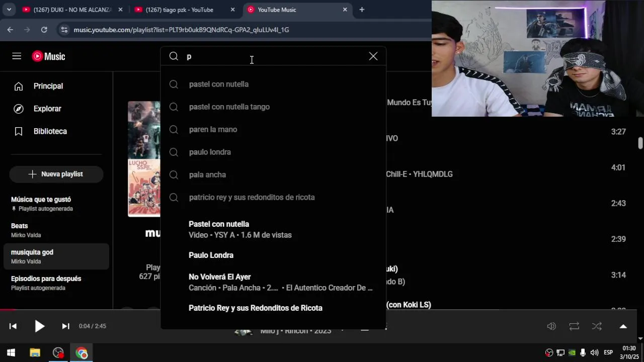Reload the current page
This screenshot has width=644, height=362.
point(44,30)
